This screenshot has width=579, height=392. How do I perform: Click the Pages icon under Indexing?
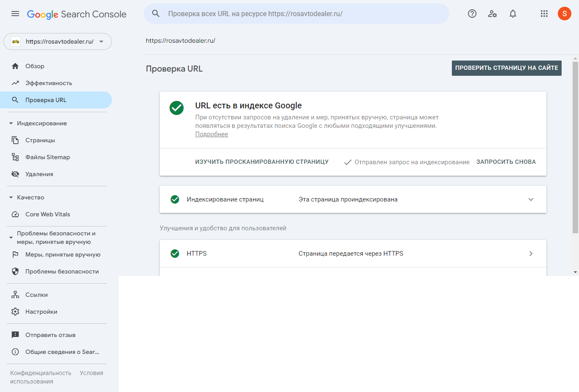tap(15, 140)
